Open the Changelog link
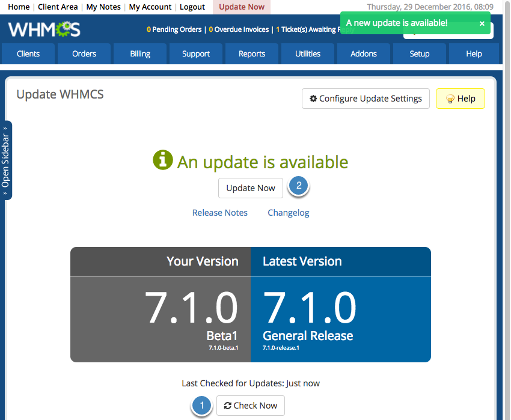This screenshot has height=420, width=511. coord(289,213)
